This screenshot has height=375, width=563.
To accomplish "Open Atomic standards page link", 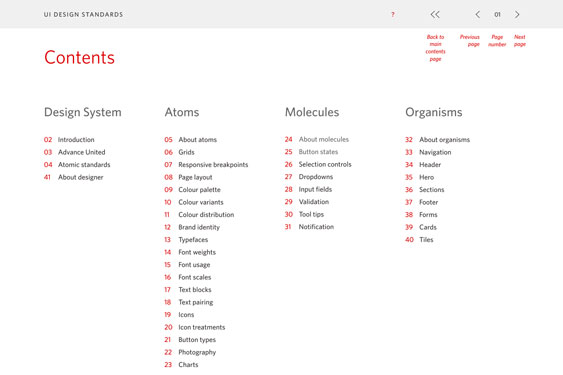I will pos(77,165).
